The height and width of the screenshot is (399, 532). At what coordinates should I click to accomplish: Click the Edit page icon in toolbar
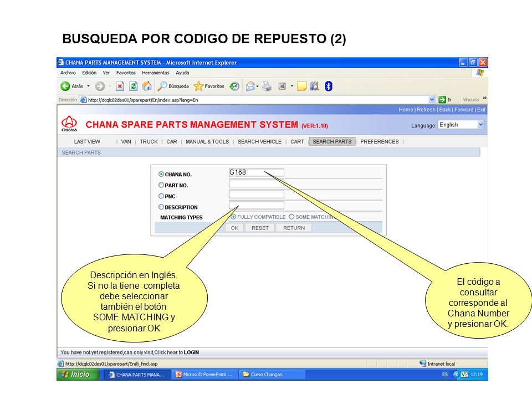coord(282,86)
